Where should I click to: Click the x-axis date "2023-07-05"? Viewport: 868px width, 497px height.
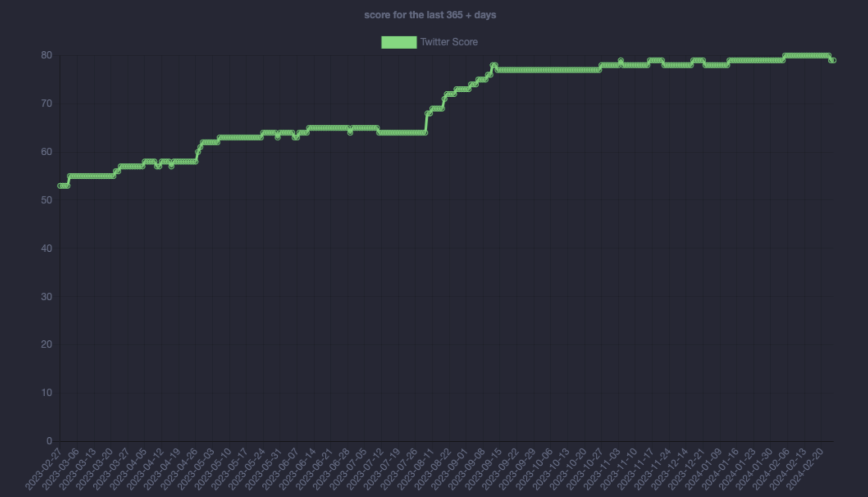point(348,469)
